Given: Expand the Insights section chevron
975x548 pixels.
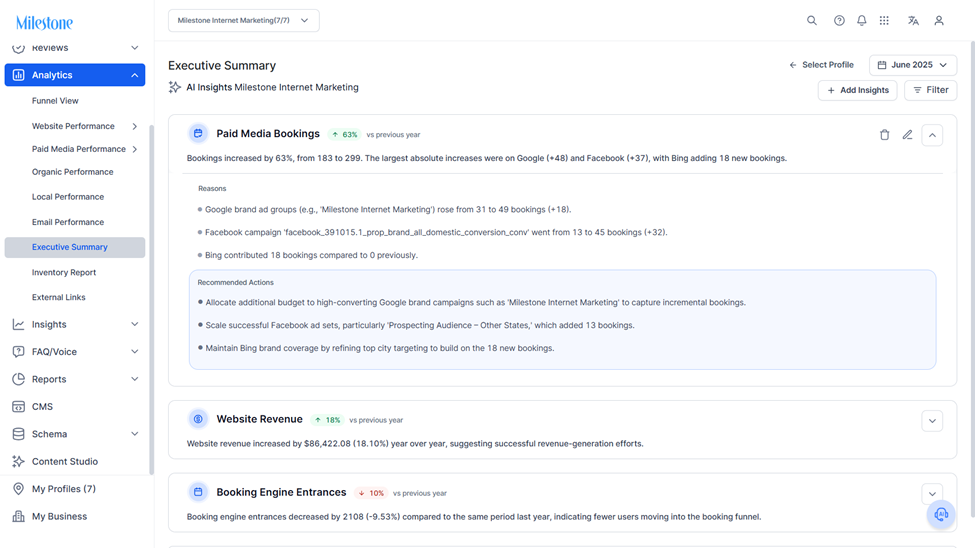Looking at the screenshot, I should click(134, 324).
